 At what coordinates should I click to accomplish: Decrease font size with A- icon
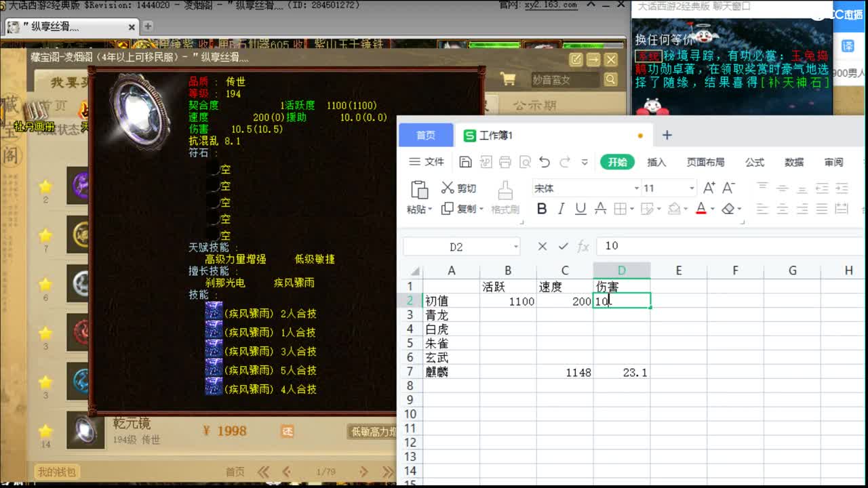coord(729,188)
